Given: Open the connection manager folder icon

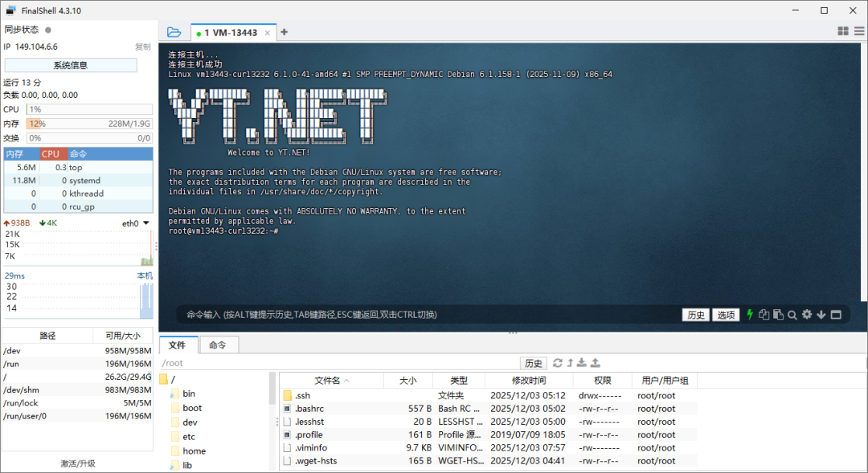Looking at the screenshot, I should click(174, 32).
